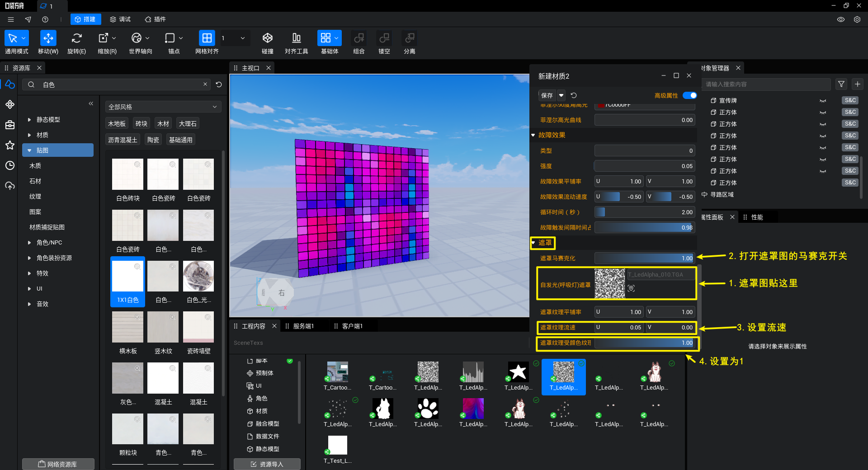Expand the 材质 category in resource library

pyautogui.click(x=29, y=135)
